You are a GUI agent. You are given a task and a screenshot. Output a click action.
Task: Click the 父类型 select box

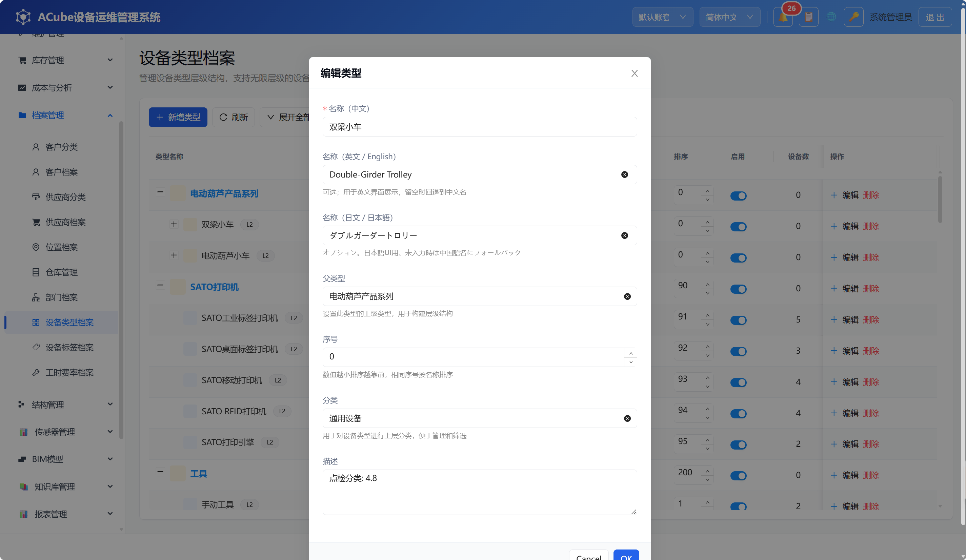[480, 296]
